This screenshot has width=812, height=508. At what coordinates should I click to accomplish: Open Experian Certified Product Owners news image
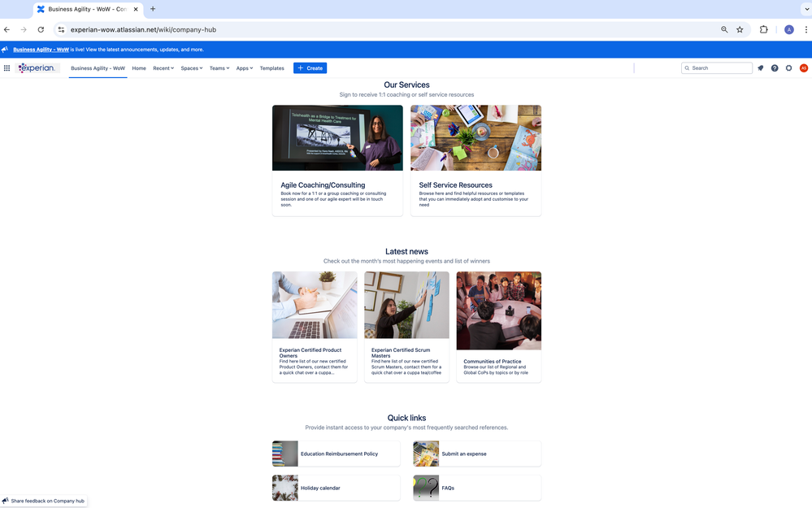(x=315, y=305)
